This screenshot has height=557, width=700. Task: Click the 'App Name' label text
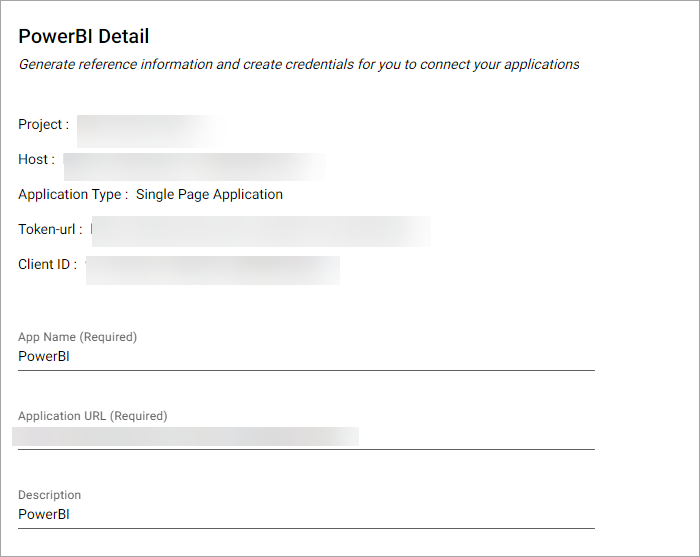(47, 337)
